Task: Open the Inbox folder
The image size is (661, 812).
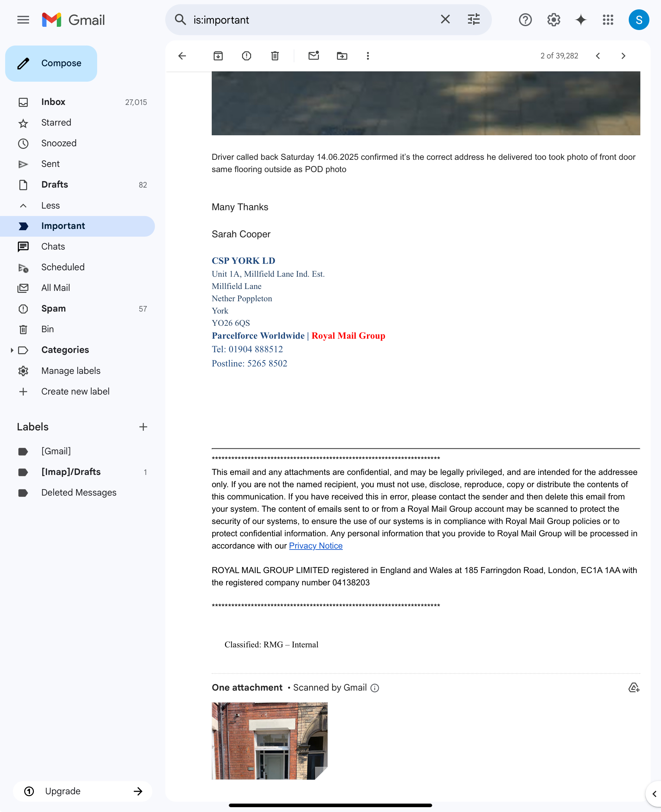Action: pyautogui.click(x=77, y=102)
